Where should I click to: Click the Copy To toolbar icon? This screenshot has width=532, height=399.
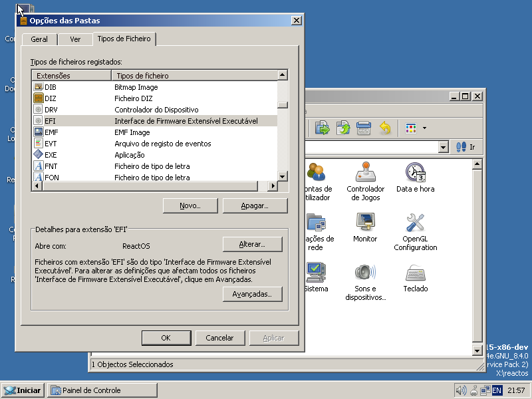tap(342, 128)
